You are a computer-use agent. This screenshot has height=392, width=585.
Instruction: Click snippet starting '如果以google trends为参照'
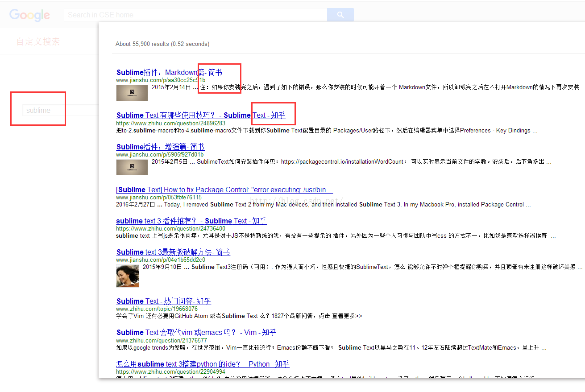(x=331, y=347)
